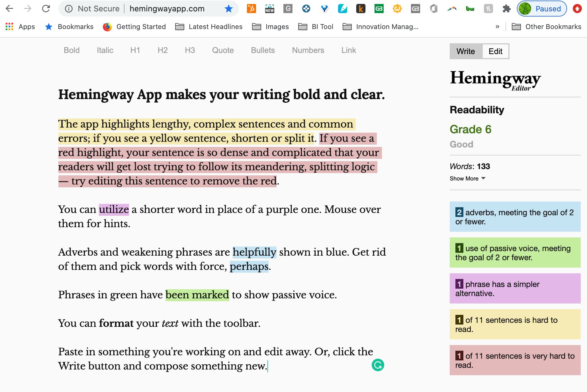
Task: Open the Images bookmark folder
Action: pyautogui.click(x=271, y=27)
